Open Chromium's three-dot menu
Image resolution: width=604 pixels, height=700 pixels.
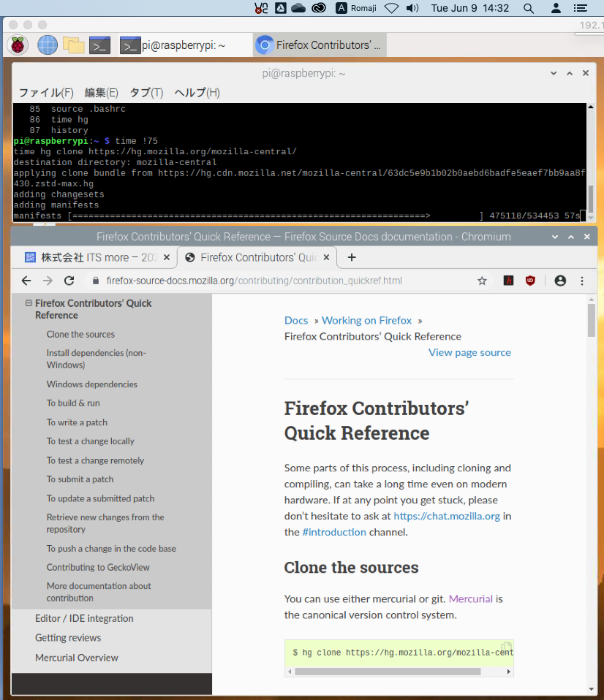[582, 281]
